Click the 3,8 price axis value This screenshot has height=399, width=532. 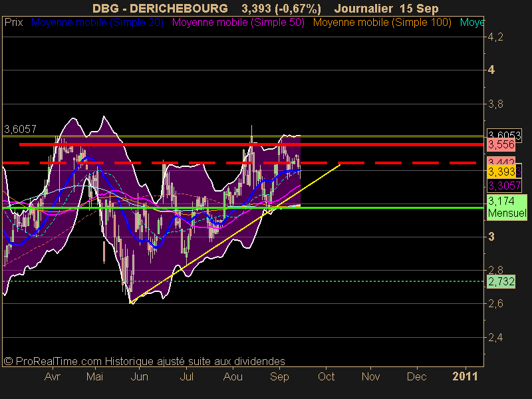pos(495,104)
